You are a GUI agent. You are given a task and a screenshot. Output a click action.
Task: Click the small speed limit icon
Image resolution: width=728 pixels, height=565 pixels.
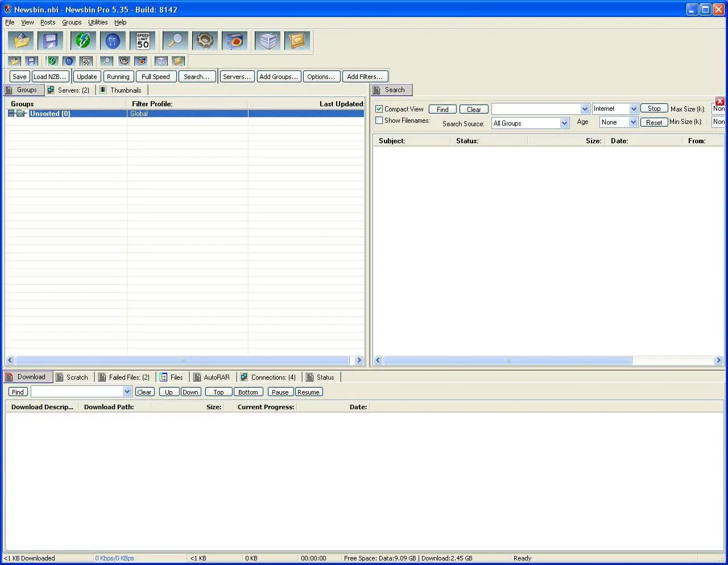[x=86, y=61]
